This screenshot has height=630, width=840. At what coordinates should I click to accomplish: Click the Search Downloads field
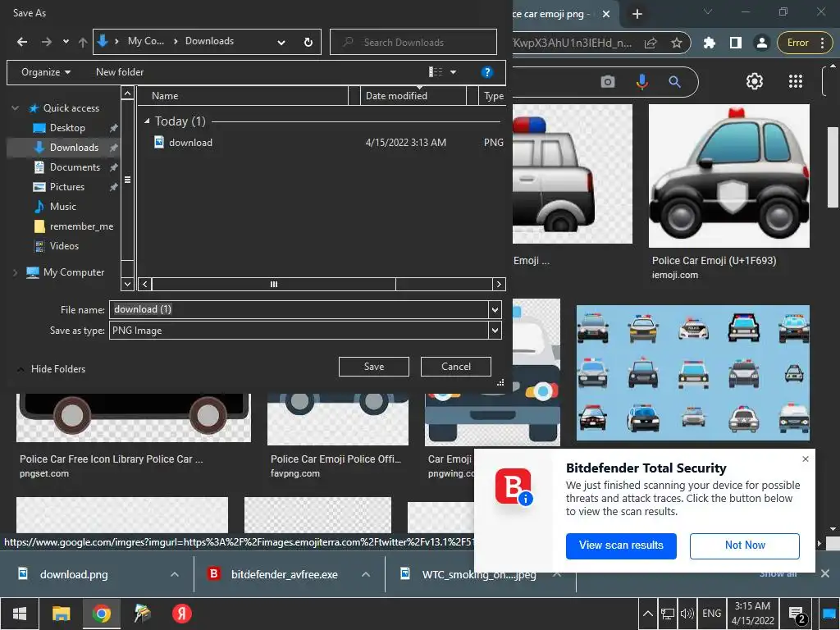tap(413, 42)
